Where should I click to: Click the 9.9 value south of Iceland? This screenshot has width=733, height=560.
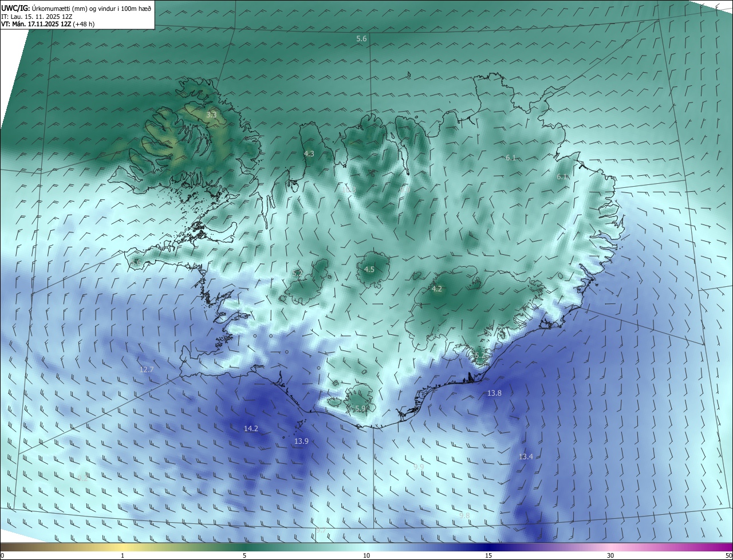pyautogui.click(x=419, y=467)
